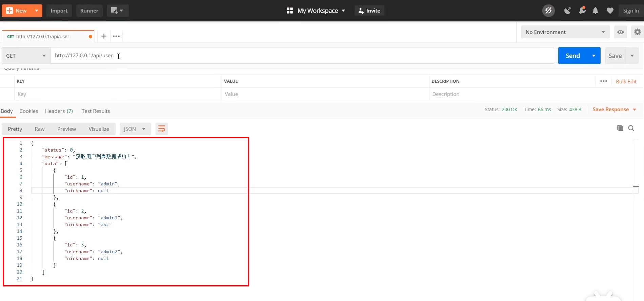The image size is (644, 301).
Task: Open the new window dropdown icon
Action: click(117, 11)
